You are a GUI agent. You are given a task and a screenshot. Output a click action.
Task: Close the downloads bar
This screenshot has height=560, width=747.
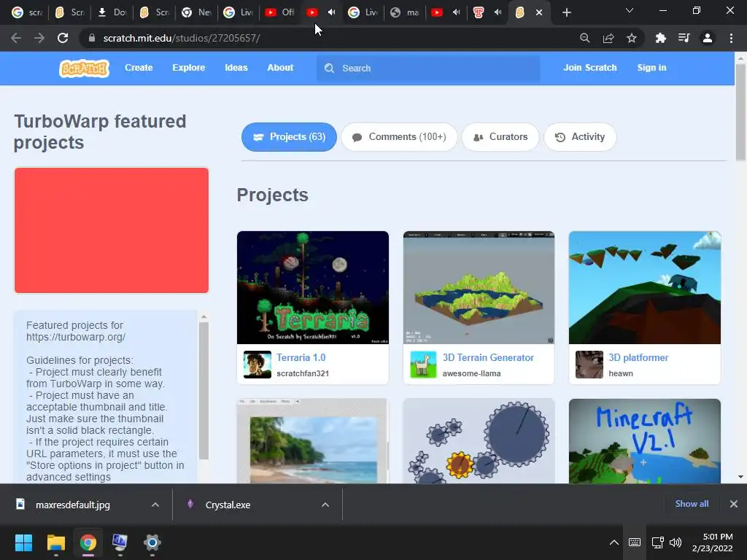[x=734, y=504]
